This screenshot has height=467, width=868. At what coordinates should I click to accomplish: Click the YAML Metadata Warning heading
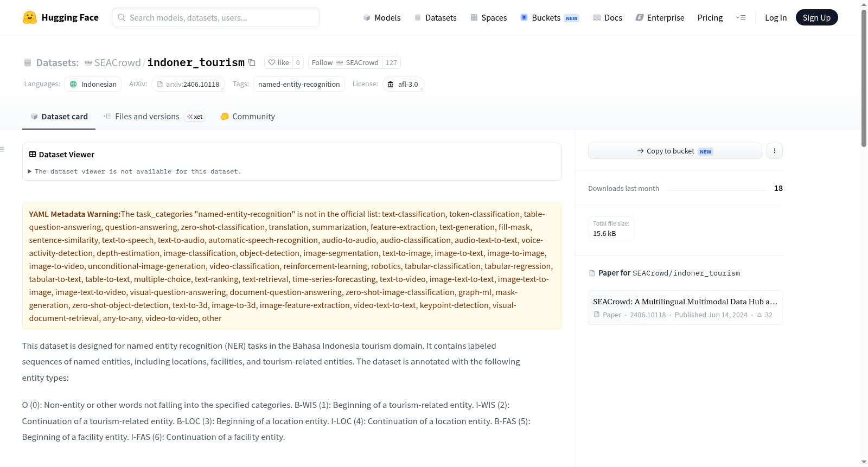tap(75, 214)
